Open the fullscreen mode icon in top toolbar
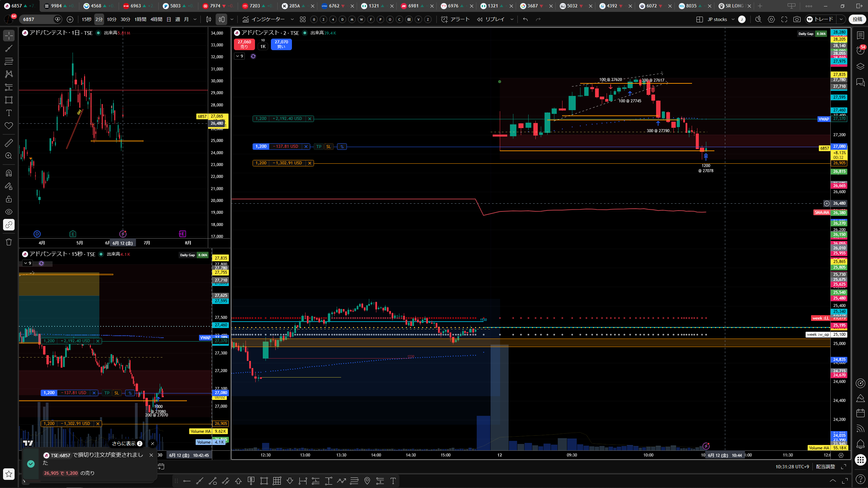Image resolution: width=868 pixels, height=488 pixels. [x=784, y=19]
